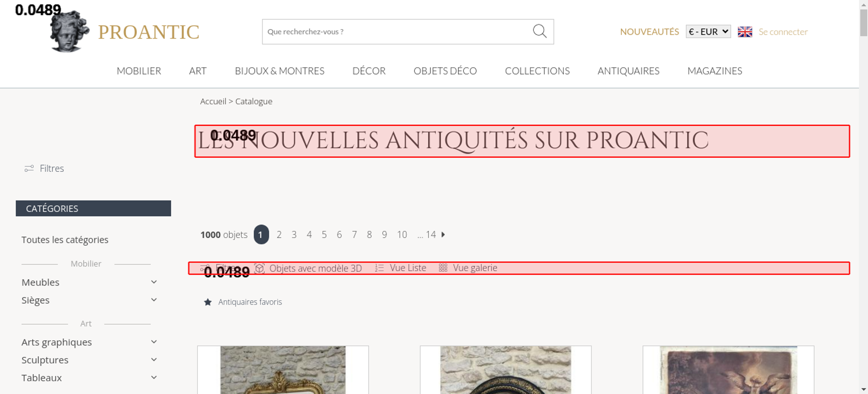This screenshot has height=394, width=868.
Task: Switch to Vue galerie view
Action: coord(474,268)
